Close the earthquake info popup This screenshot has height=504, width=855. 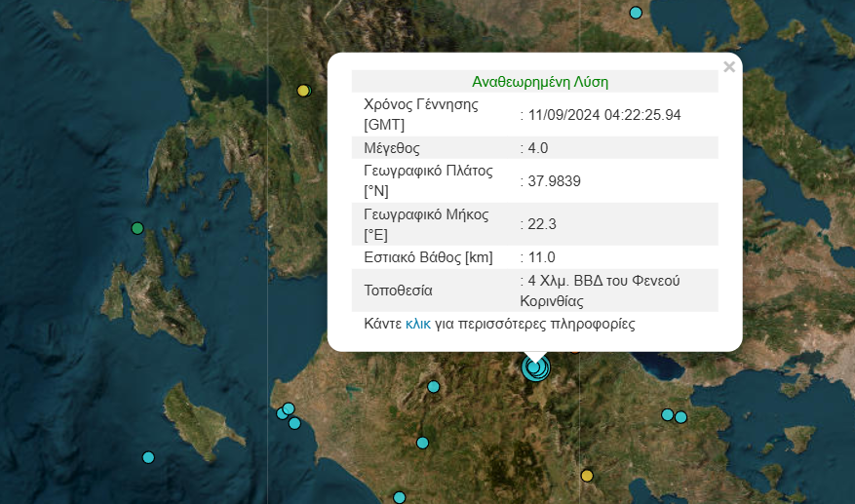point(729,67)
